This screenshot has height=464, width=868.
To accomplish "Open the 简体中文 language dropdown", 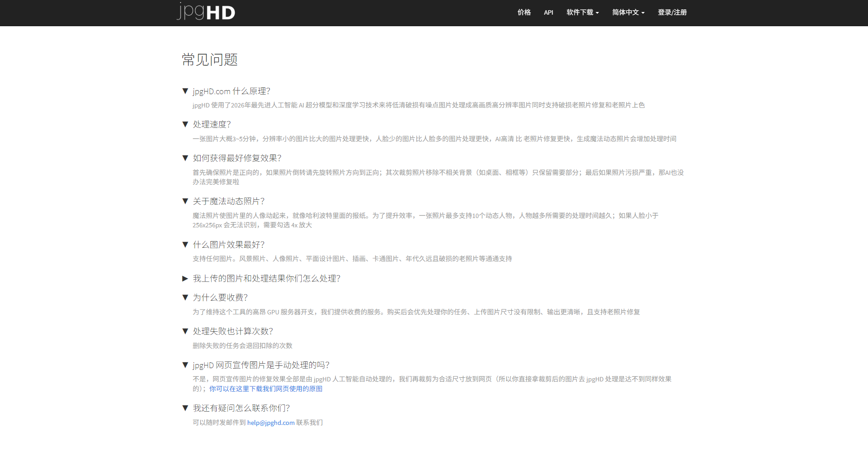I will 626,12.
